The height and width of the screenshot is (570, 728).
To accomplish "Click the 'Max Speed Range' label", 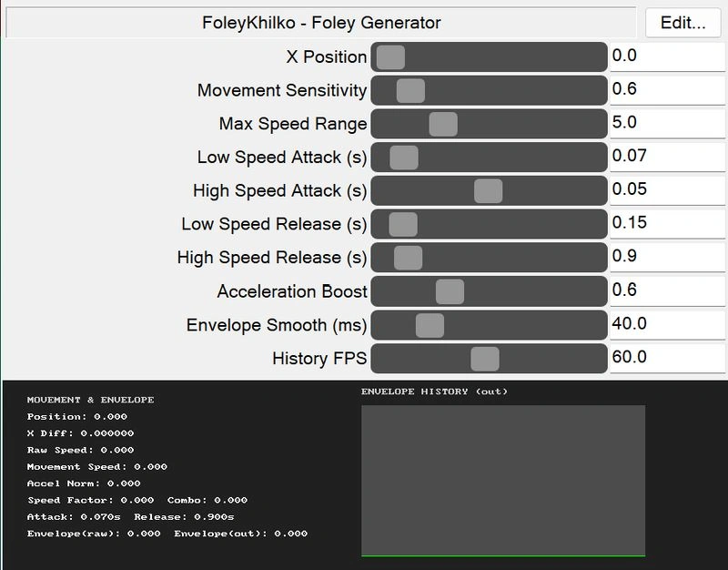I will coord(293,124).
